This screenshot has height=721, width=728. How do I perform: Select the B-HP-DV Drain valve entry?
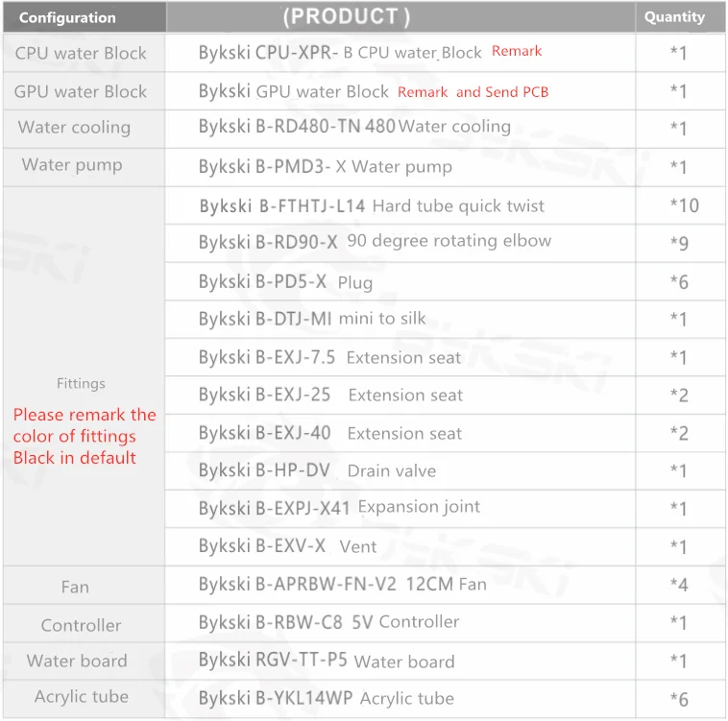(318, 470)
